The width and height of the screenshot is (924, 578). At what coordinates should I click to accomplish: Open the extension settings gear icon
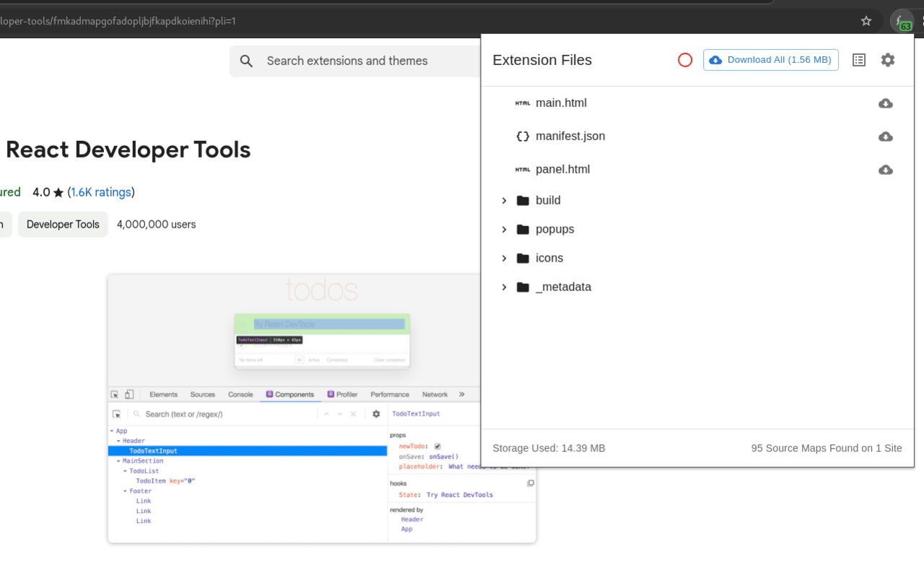pyautogui.click(x=887, y=60)
